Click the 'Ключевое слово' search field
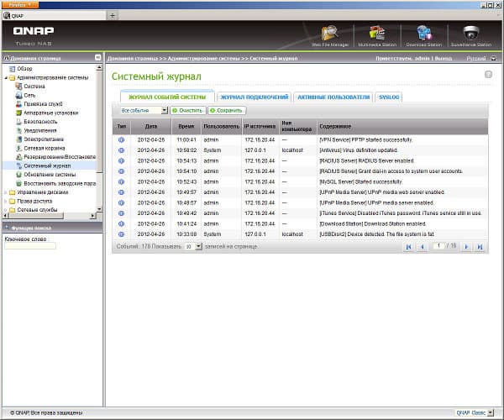504x420 pixels. (x=30, y=246)
